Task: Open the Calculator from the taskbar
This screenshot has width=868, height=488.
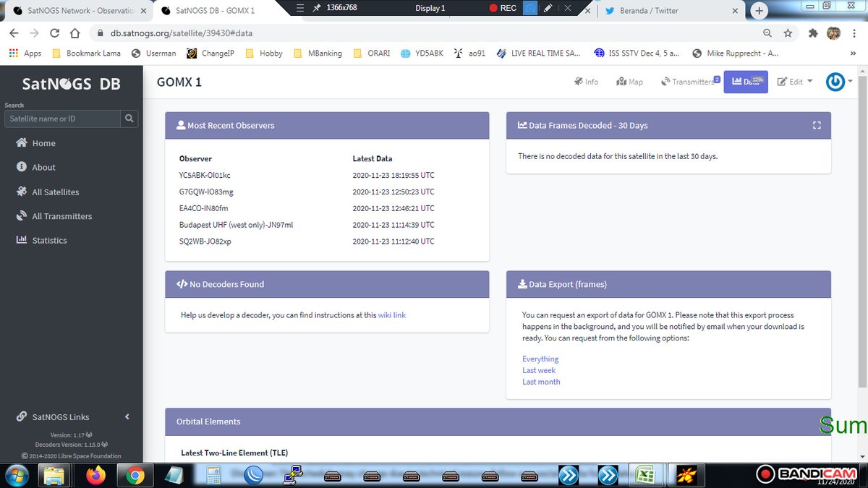Action: [x=214, y=475]
